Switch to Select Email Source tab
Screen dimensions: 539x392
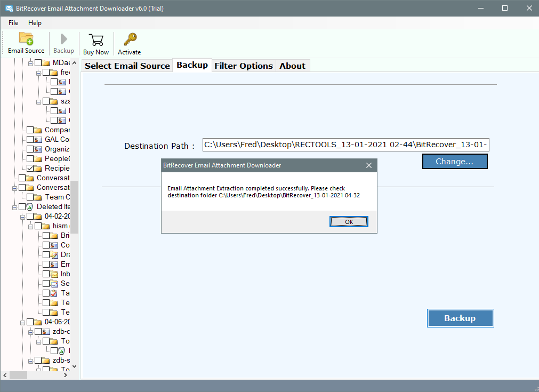coord(127,66)
